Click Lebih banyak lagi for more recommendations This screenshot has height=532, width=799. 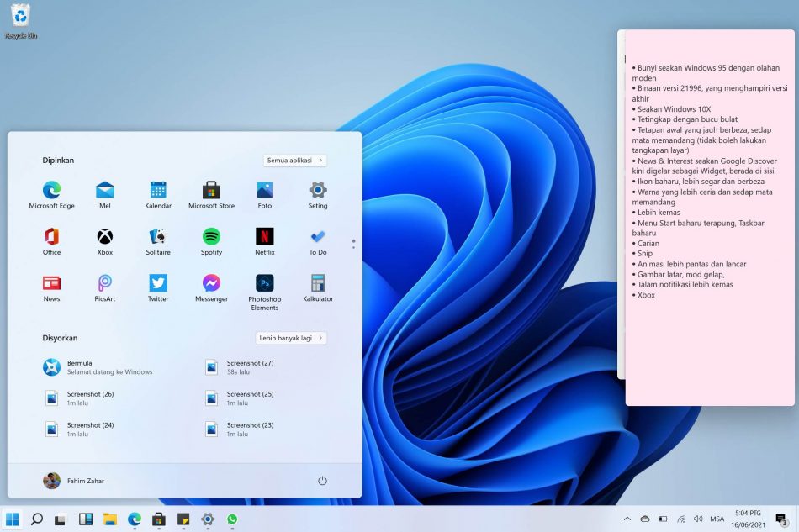(x=291, y=338)
